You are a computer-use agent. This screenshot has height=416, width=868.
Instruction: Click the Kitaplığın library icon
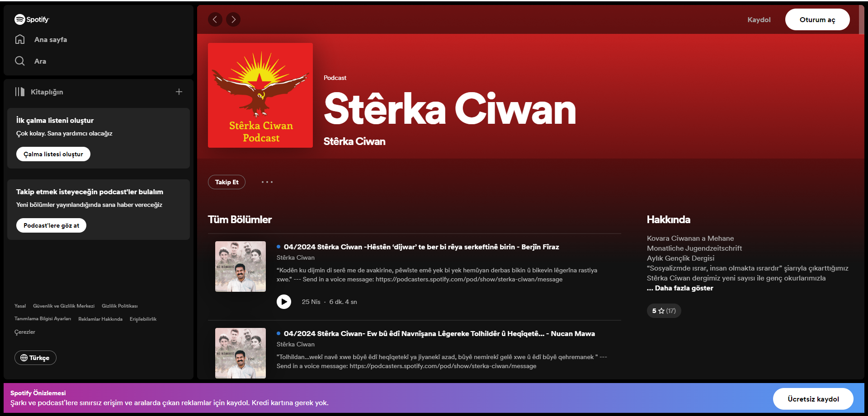coord(20,92)
